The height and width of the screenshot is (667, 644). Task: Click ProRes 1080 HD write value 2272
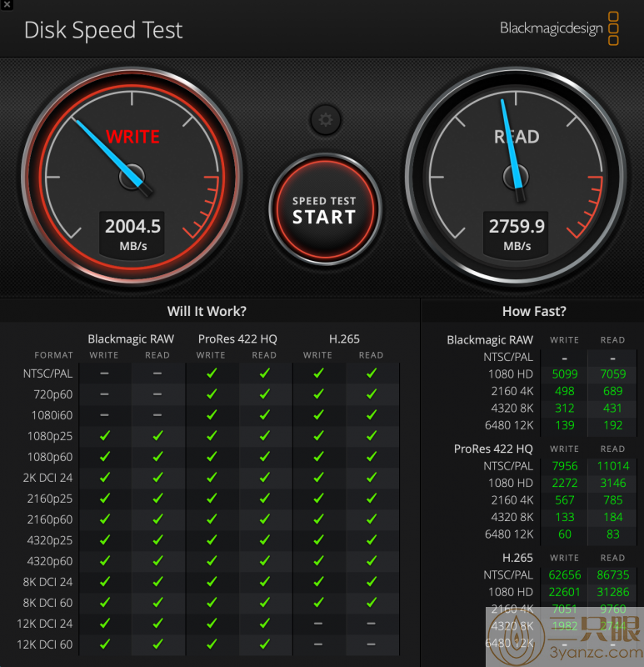click(565, 483)
